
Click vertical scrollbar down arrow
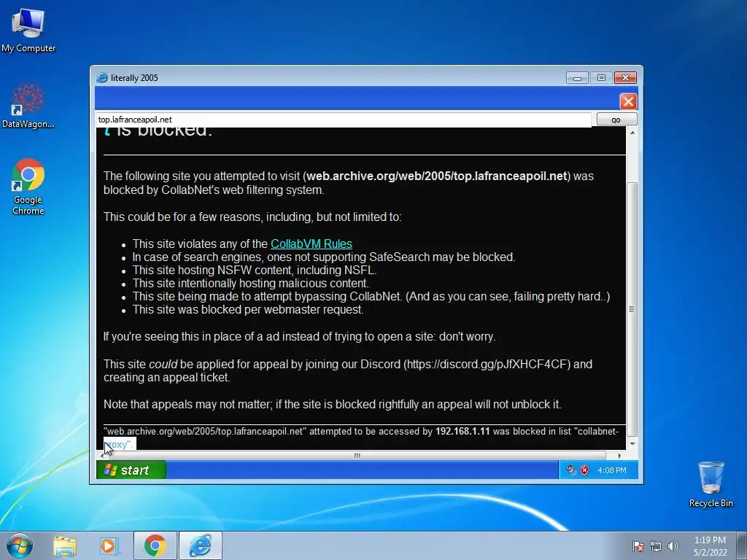coord(632,444)
